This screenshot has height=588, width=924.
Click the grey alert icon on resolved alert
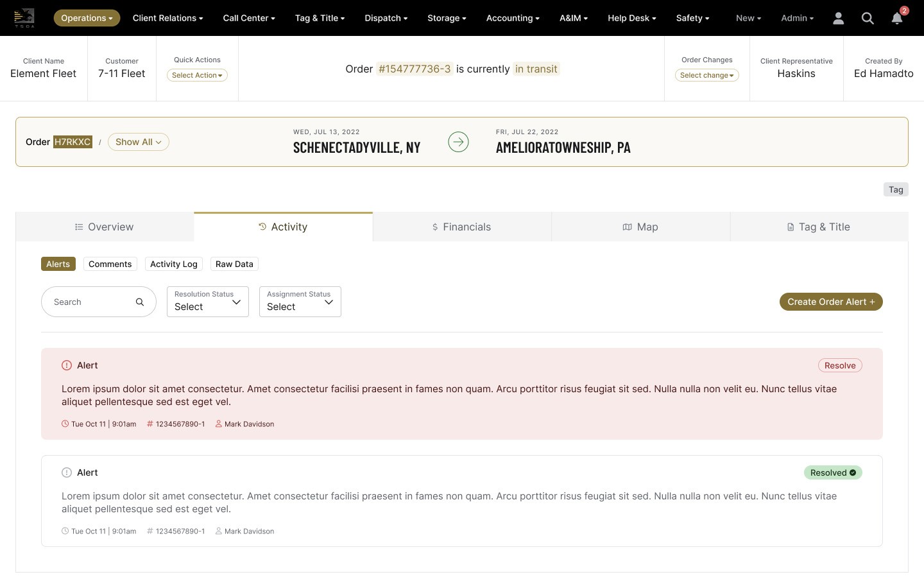coord(67,472)
